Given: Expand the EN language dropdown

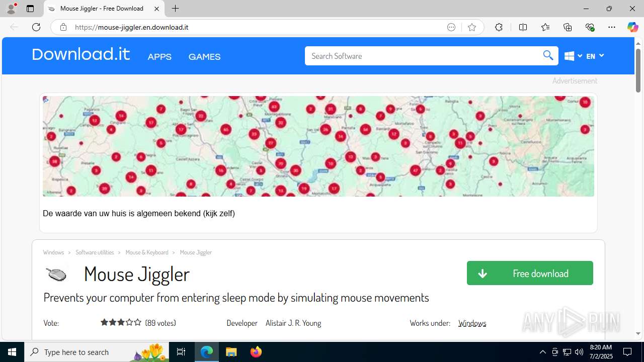Looking at the screenshot, I should pyautogui.click(x=595, y=56).
